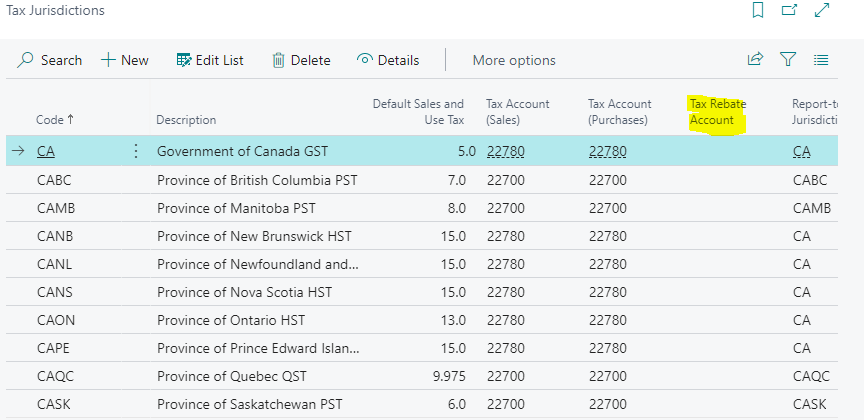Click the bookmark icon in header
864x420 pixels.
coord(758,11)
